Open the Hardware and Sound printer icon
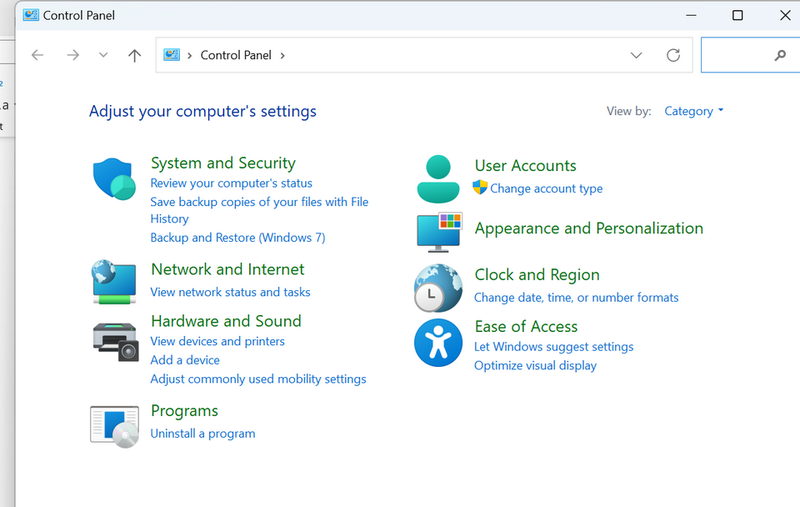 point(115,341)
